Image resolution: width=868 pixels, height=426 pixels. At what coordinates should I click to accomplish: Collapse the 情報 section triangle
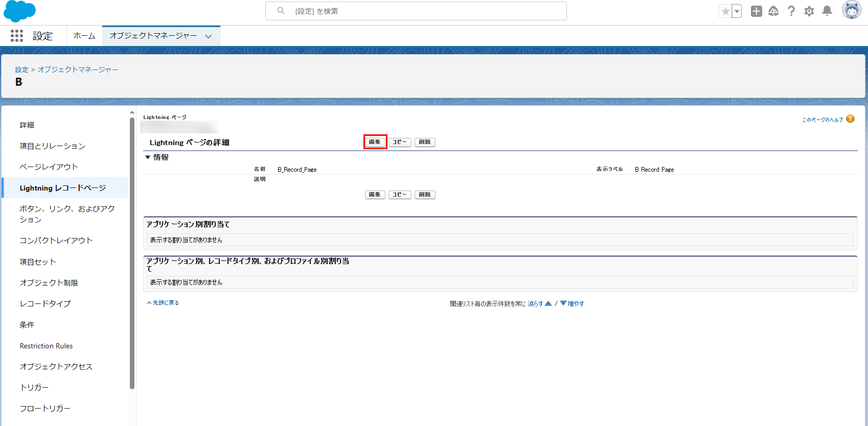tap(148, 157)
